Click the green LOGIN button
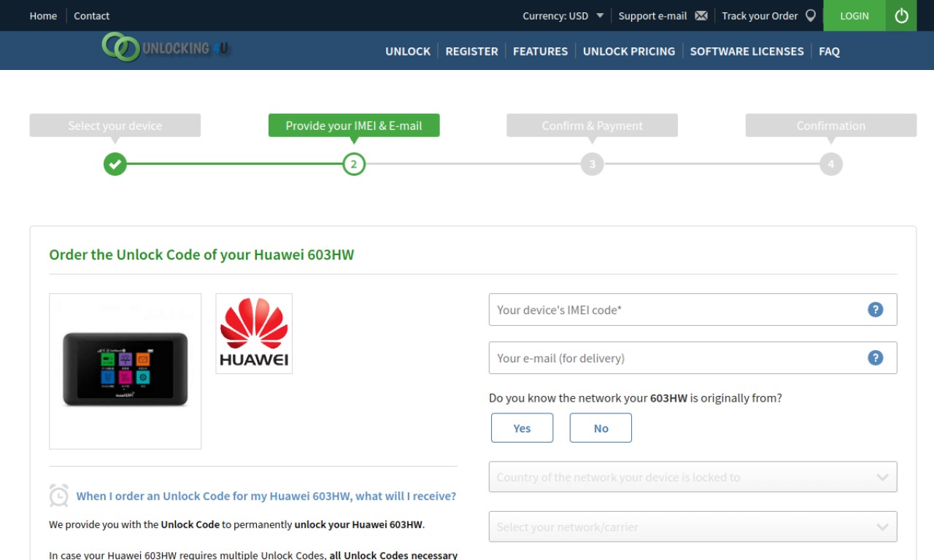Image resolution: width=934 pixels, height=560 pixels. [x=854, y=15]
